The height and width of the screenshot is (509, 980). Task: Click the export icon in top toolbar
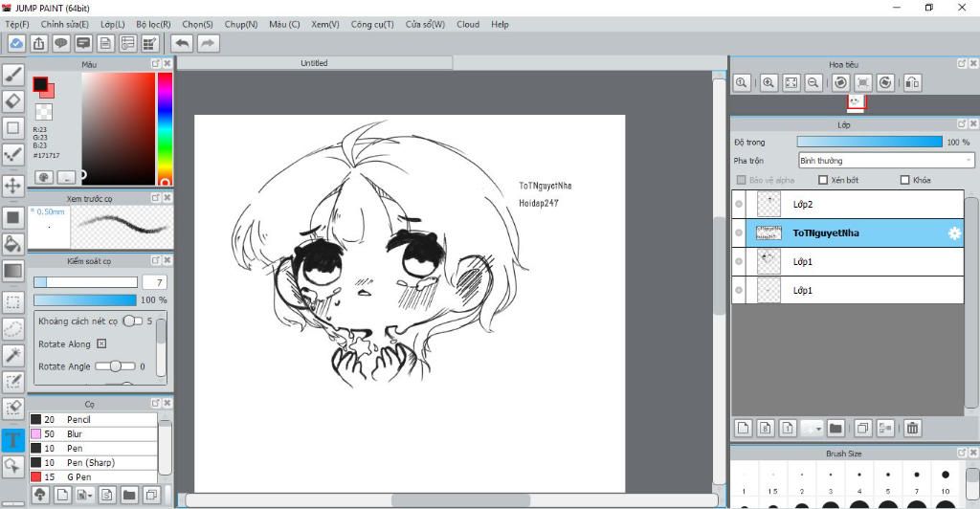click(38, 43)
